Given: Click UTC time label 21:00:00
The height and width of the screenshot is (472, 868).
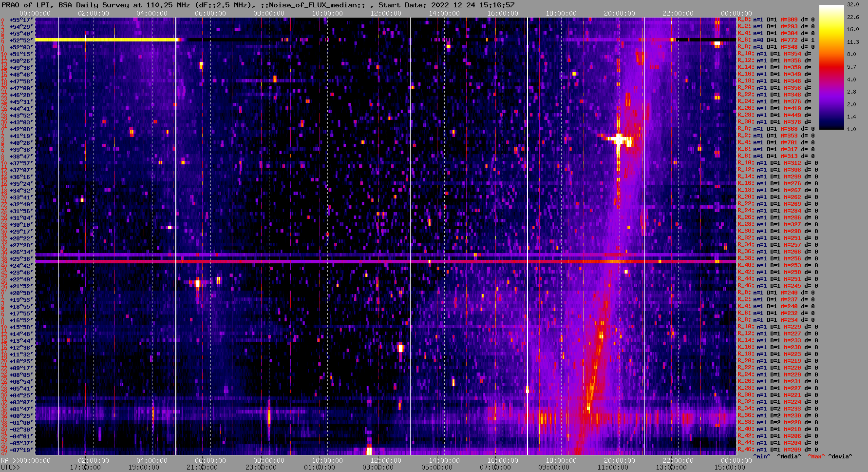Looking at the screenshot, I should [202, 467].
